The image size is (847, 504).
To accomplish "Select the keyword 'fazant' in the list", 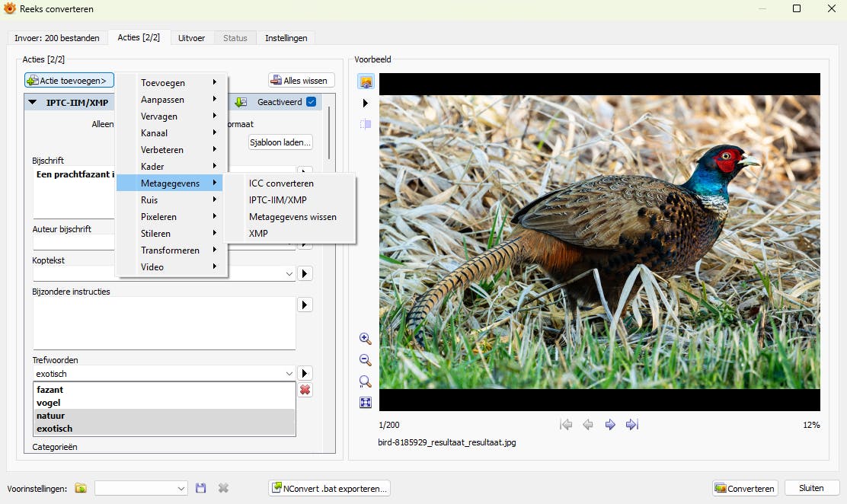I will pos(50,390).
